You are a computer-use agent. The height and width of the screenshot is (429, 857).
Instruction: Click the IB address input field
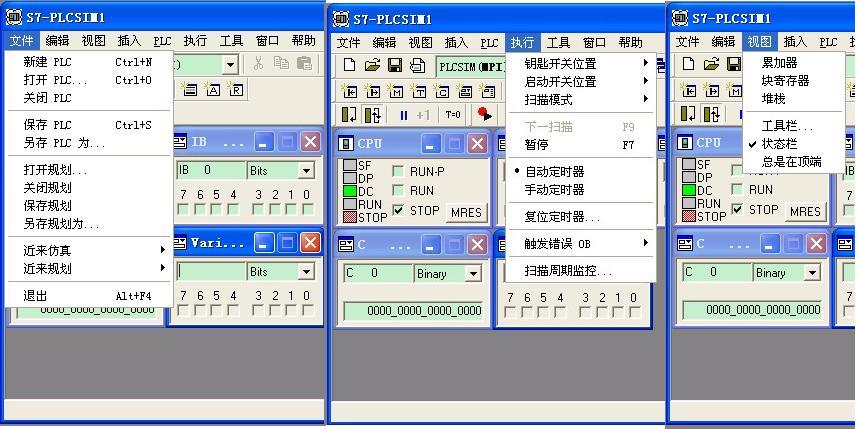(208, 171)
